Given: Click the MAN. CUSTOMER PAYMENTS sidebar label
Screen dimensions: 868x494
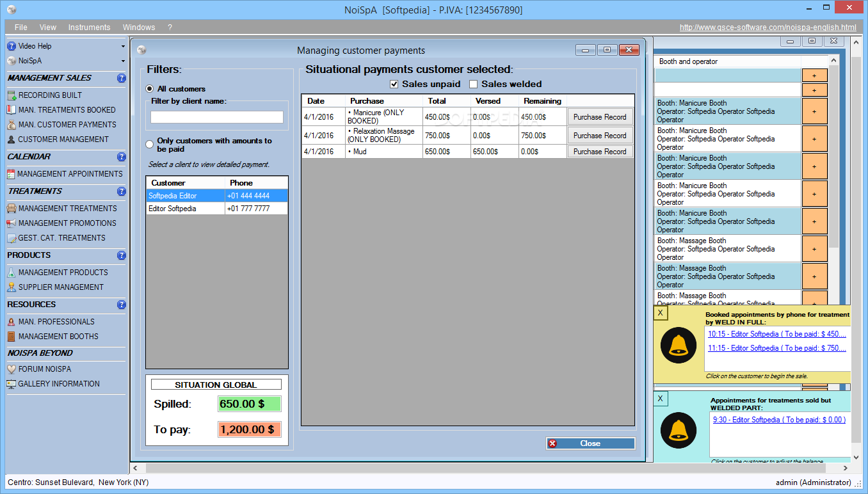Looking at the screenshot, I should click(67, 125).
